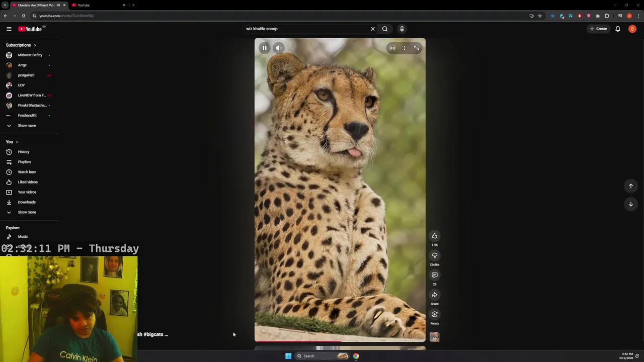Open Watch later list
Image resolution: width=644 pixels, height=362 pixels.
[27, 172]
